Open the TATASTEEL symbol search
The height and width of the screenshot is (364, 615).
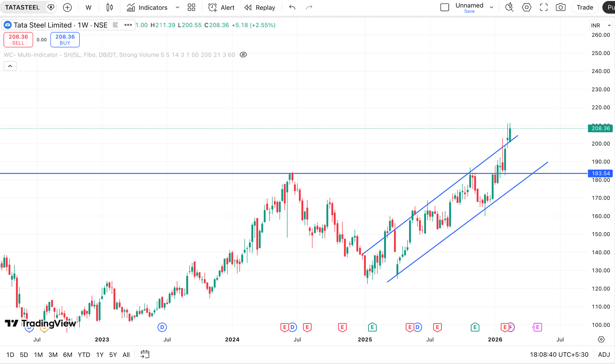point(22,7)
